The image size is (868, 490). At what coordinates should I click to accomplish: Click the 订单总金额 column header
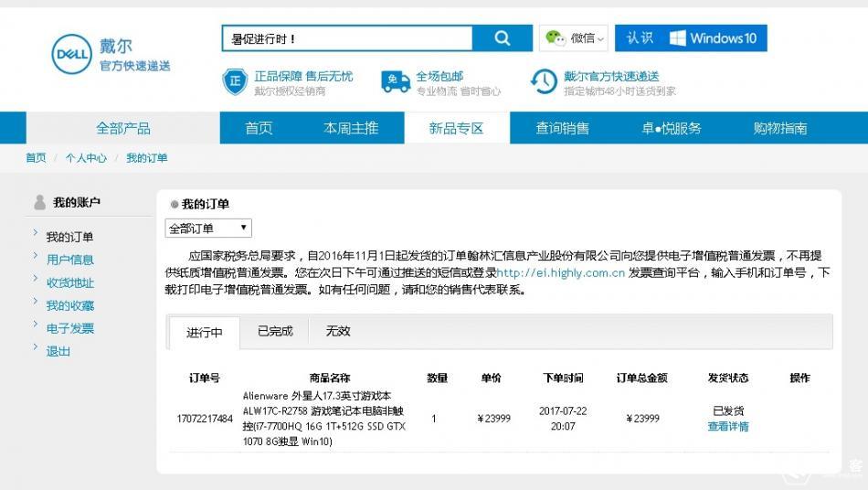[642, 378]
